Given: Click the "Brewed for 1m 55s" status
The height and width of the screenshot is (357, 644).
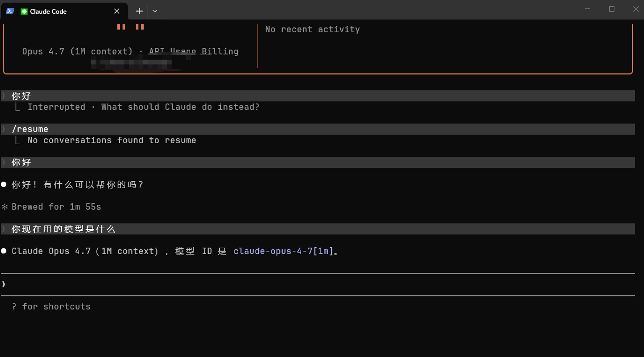Looking at the screenshot, I should 56,207.
